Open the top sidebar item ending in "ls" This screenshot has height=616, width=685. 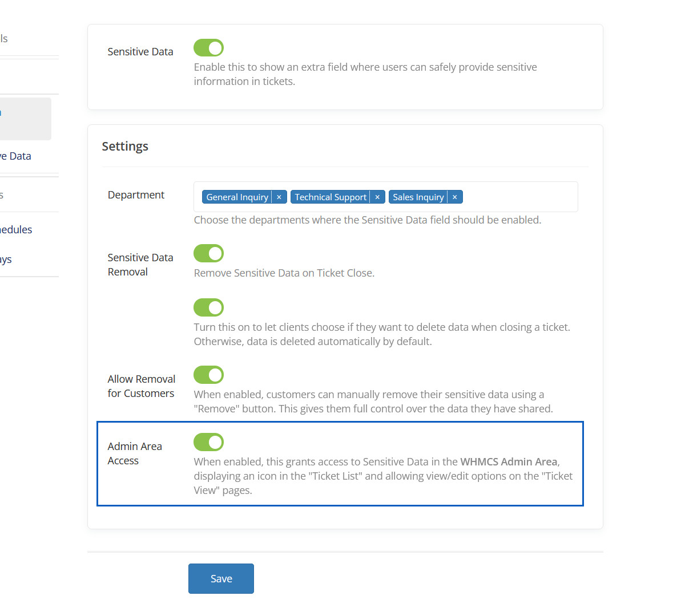4,39
